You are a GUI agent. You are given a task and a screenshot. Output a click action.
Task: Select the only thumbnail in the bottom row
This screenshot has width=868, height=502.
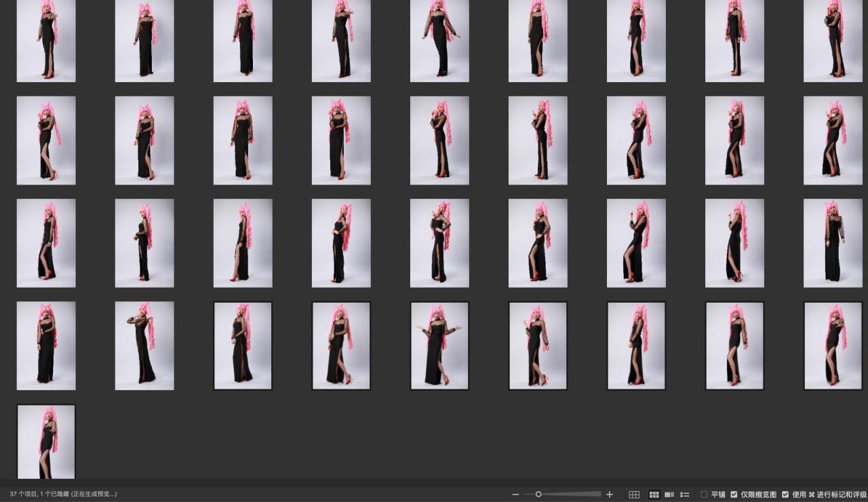[x=46, y=442]
